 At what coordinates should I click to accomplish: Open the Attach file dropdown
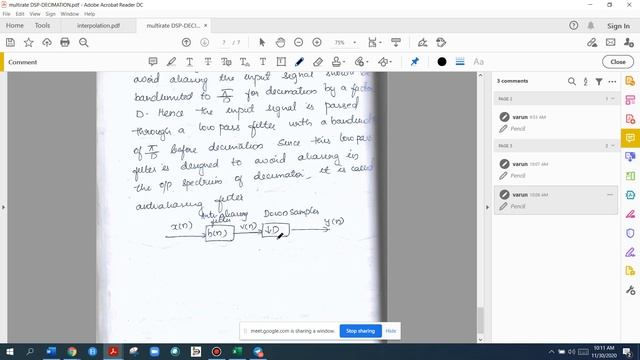[x=361, y=62]
